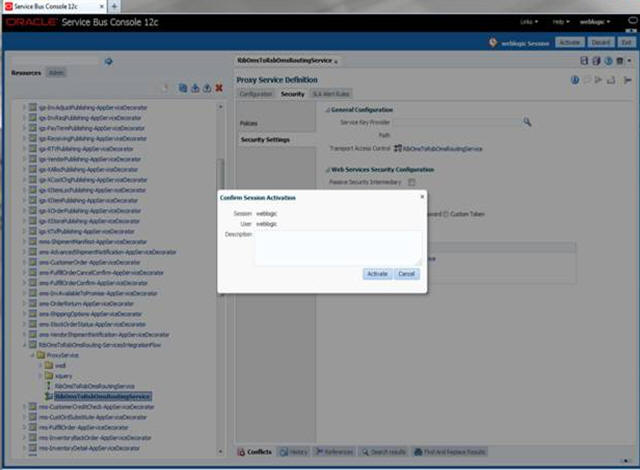
Task: Click the import resources icon
Action: coord(195,88)
